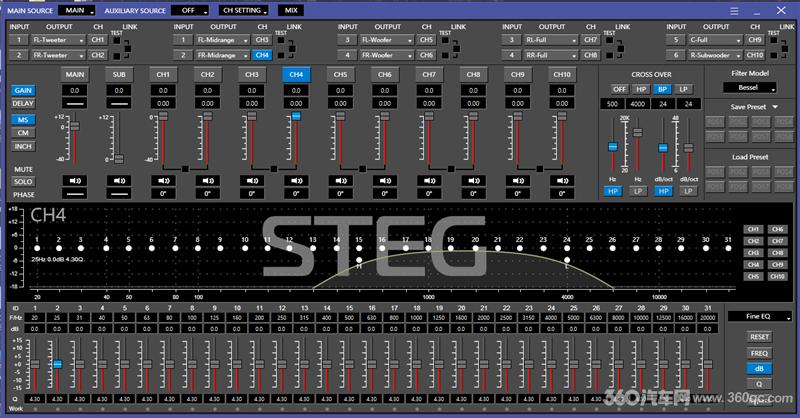Mute CH2 with its speaker icon
The width and height of the screenshot is (800, 418).
click(208, 181)
